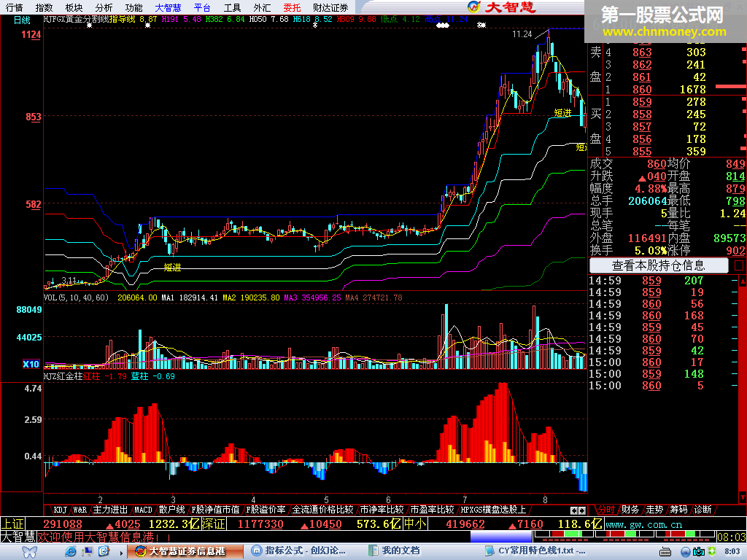The height and width of the screenshot is (560, 747).
Task: Select the 15:00 tick row with volume 5
Action: pyautogui.click(x=663, y=386)
